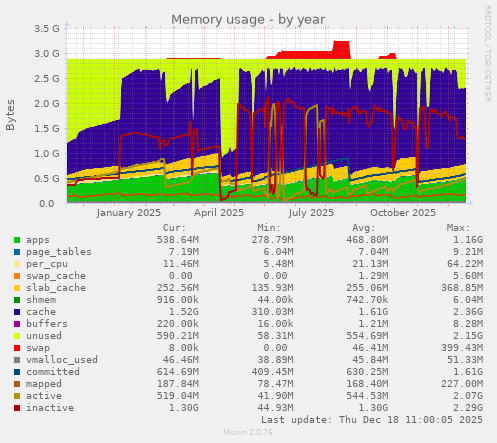
Task: Click the 'July 2025' axis label
Action: coord(311,213)
